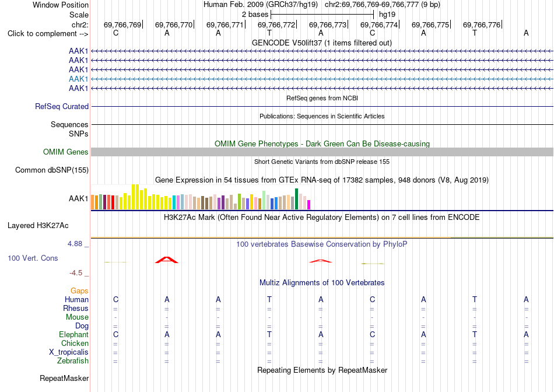The image size is (554, 392).
Task: Open the RefSeq Curated track label
Action: (62, 106)
